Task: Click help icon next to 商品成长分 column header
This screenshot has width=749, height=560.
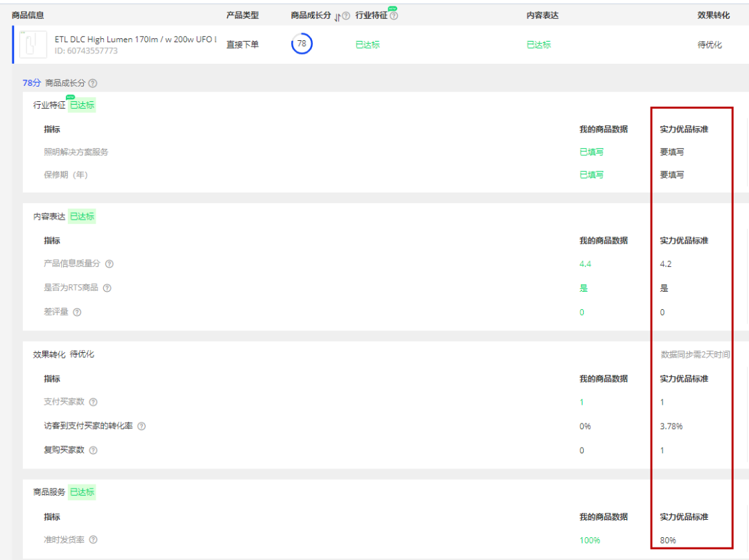Action: pyautogui.click(x=345, y=16)
